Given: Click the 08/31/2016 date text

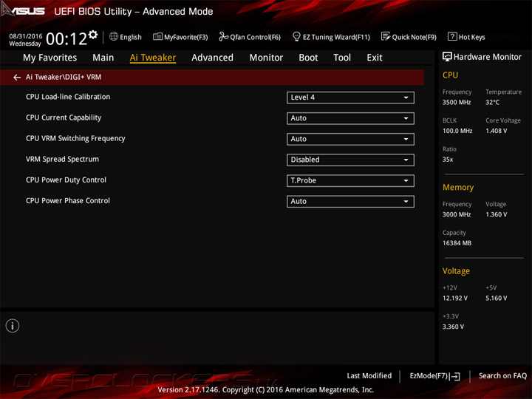Looking at the screenshot, I should tap(25, 36).
